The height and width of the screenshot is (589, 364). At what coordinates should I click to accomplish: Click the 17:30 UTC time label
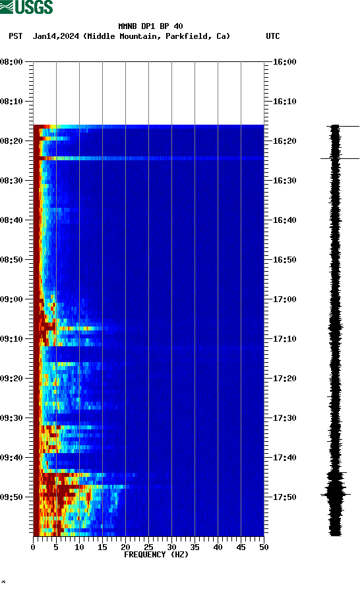tap(284, 418)
